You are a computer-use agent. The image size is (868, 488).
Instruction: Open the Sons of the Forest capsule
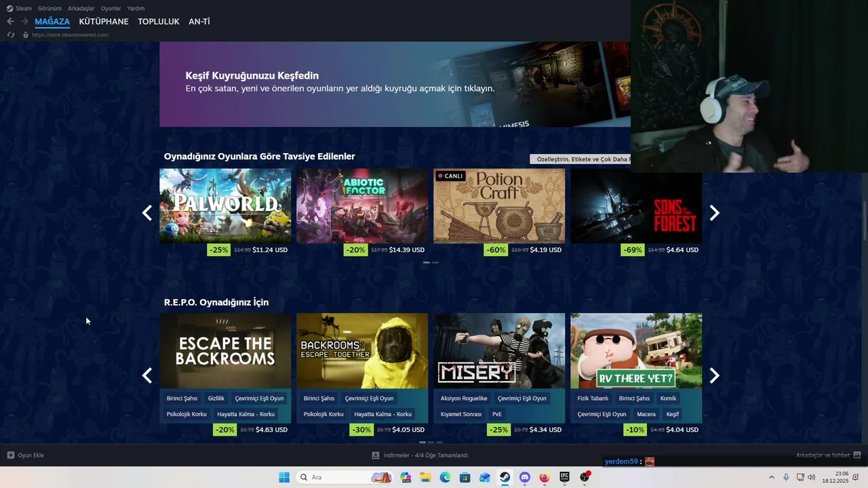636,205
